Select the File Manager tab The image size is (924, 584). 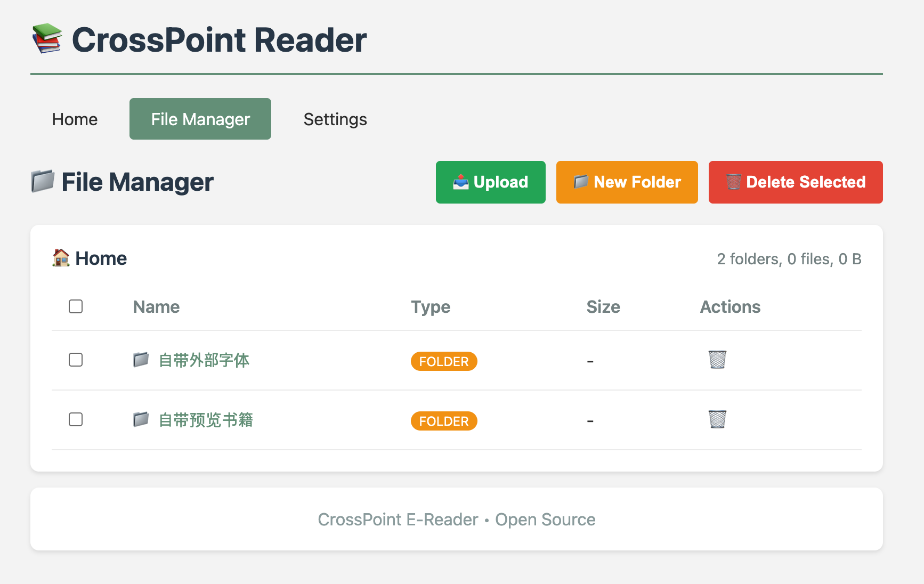[x=200, y=119]
